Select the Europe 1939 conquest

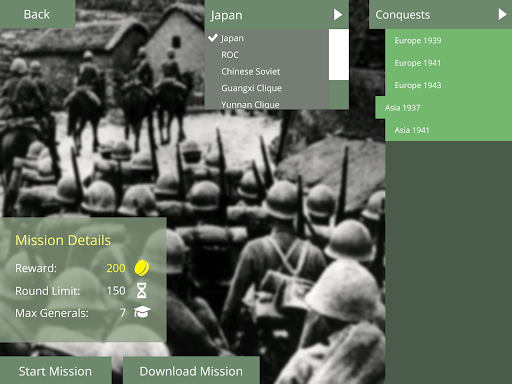point(448,40)
